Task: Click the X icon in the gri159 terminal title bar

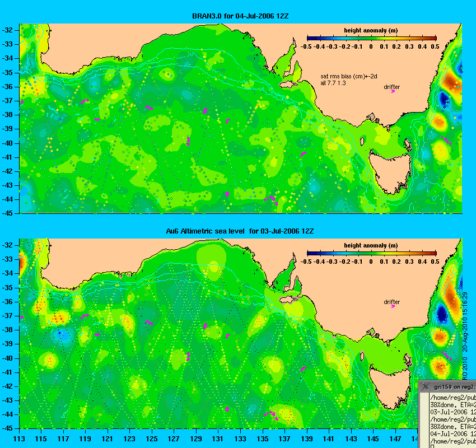Action: click(425, 386)
